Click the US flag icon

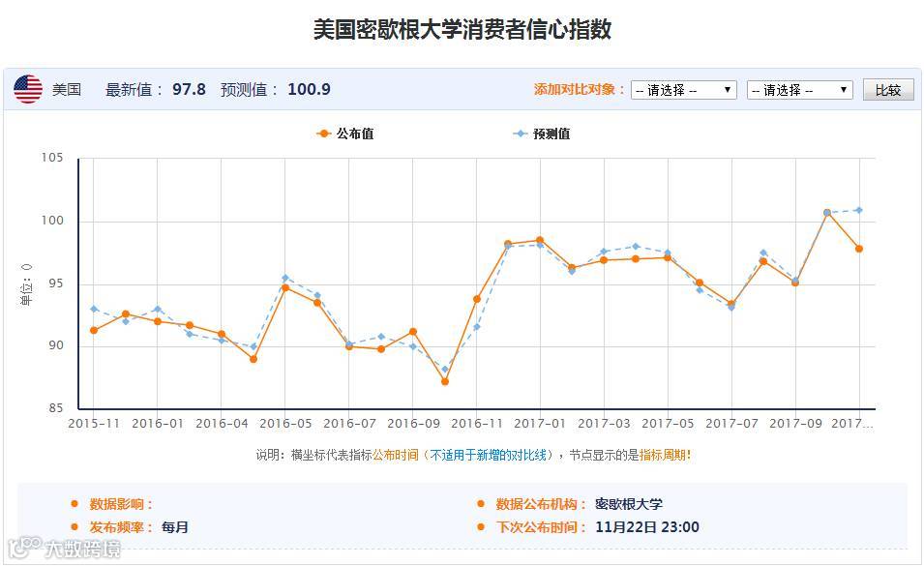click(x=28, y=90)
